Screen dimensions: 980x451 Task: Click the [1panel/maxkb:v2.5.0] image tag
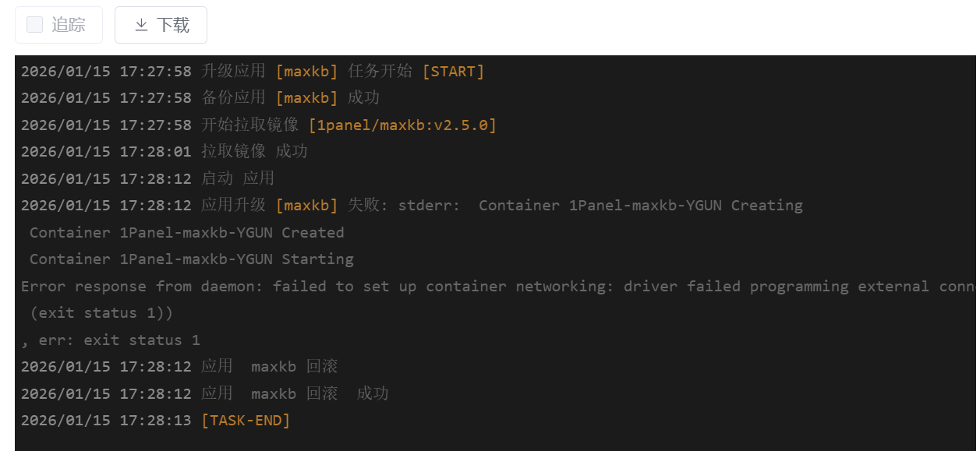402,125
